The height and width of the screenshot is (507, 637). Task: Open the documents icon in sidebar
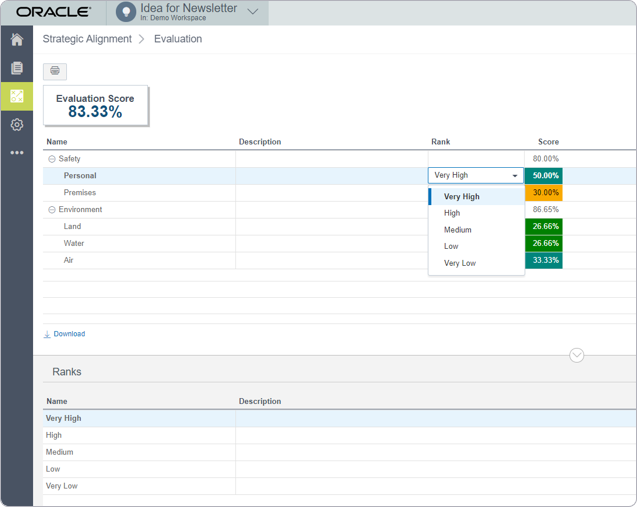[17, 68]
